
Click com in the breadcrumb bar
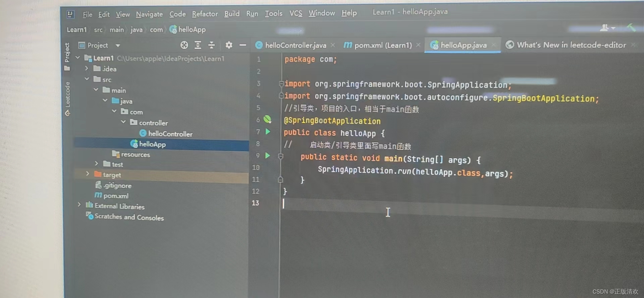(x=156, y=30)
